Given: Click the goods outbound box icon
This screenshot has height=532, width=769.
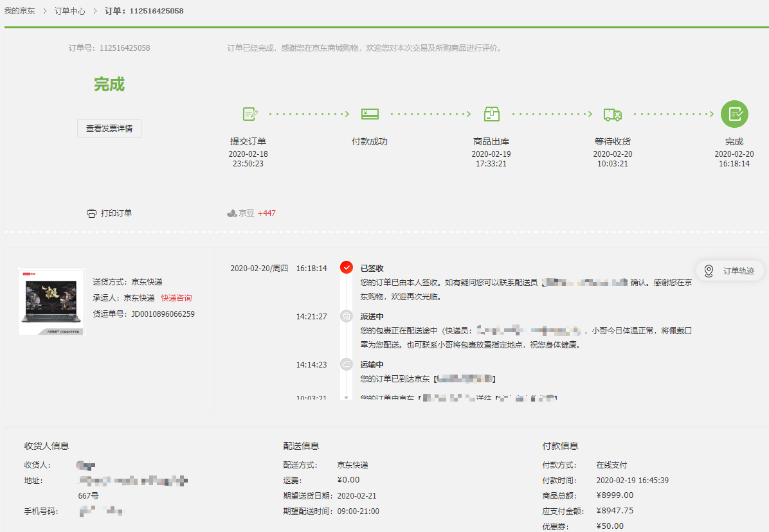Looking at the screenshot, I should pyautogui.click(x=491, y=114).
